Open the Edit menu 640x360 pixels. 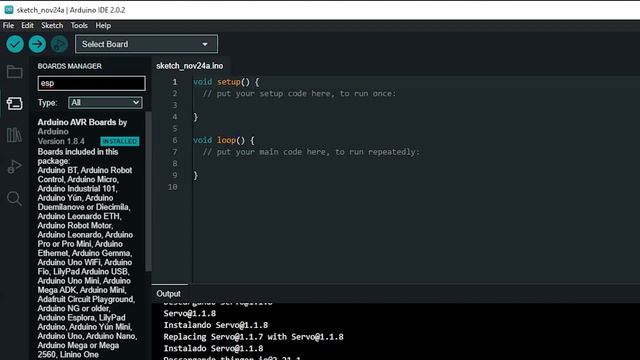coord(27,25)
